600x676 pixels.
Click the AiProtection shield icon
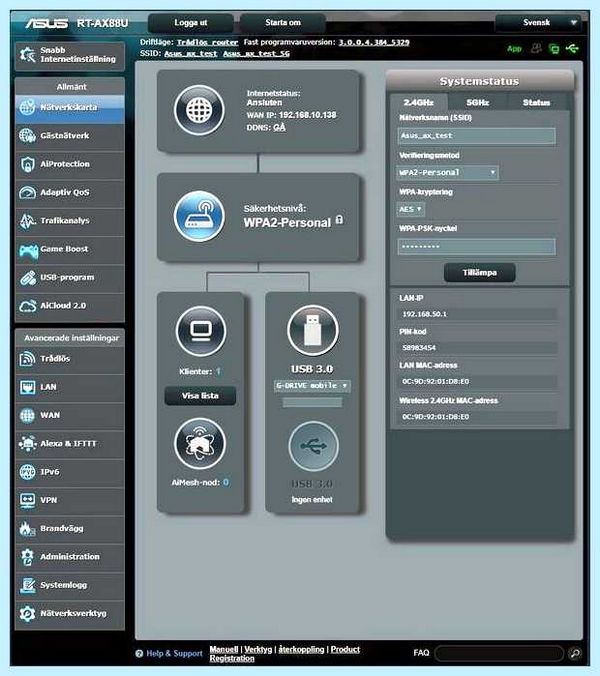tap(27, 164)
